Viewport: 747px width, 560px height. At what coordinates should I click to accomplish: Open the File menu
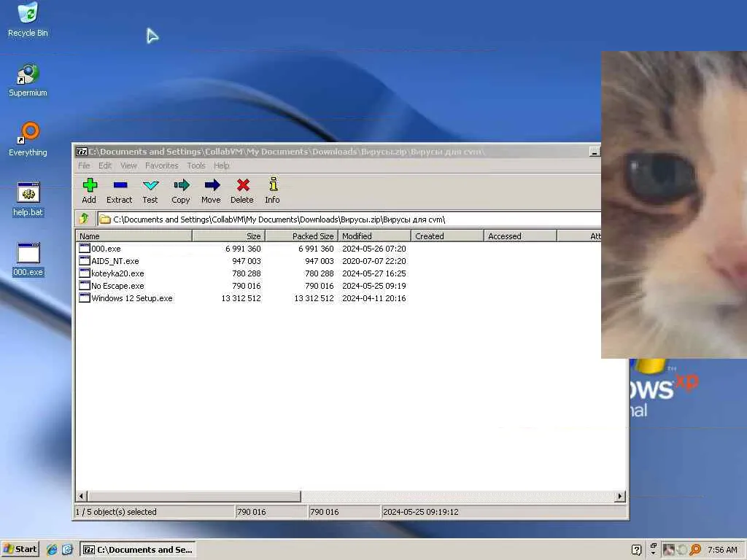(x=84, y=166)
